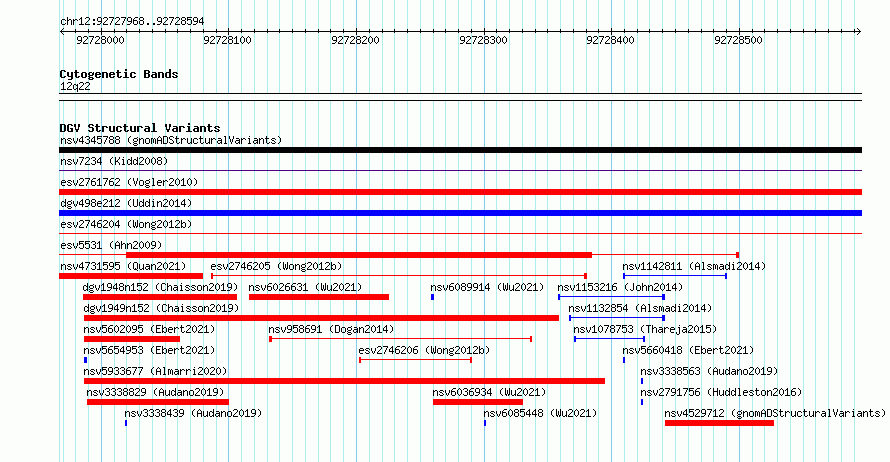Select the blue nsv1153216 variant line
The width and height of the screenshot is (890, 462).
click(611, 297)
